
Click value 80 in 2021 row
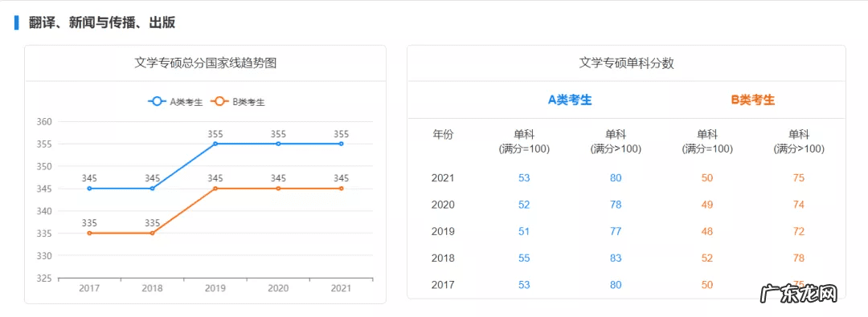click(x=616, y=178)
